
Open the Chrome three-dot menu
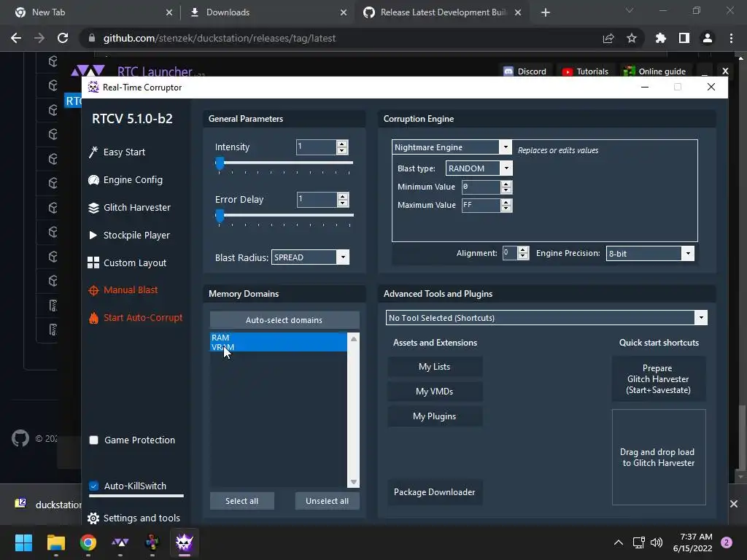point(731,38)
